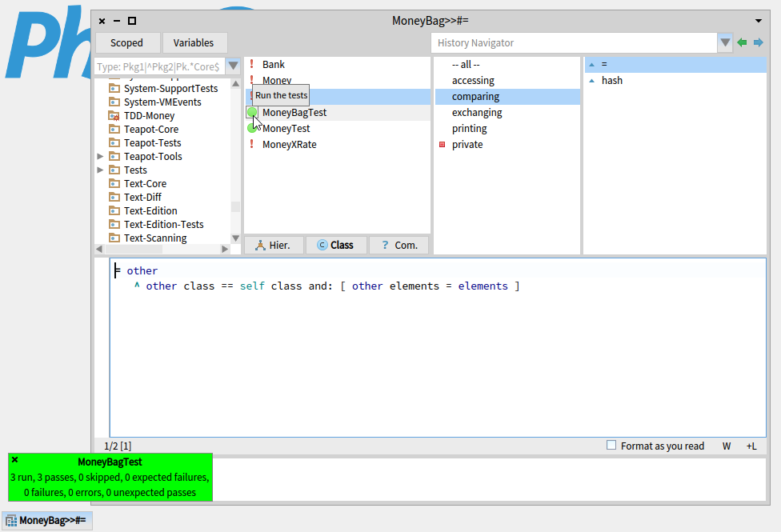Dismiss the MoneyBagTest result notification
The width and height of the screenshot is (781, 532).
15,460
